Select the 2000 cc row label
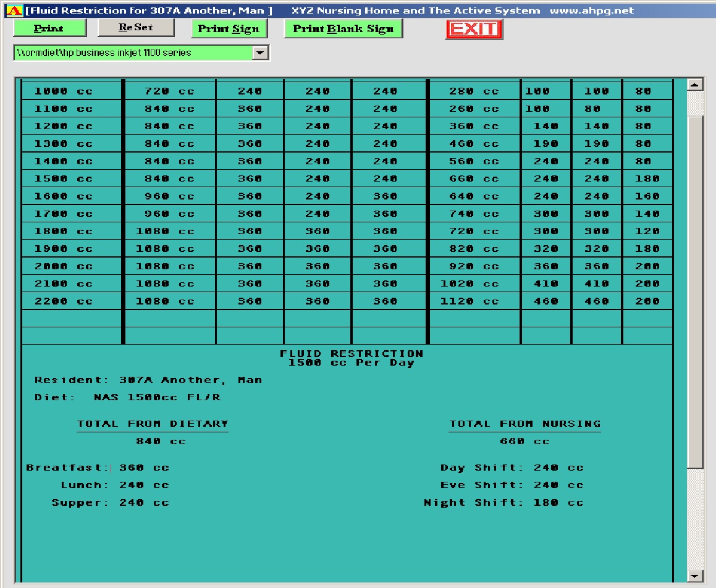The height and width of the screenshot is (588, 716). [x=64, y=266]
